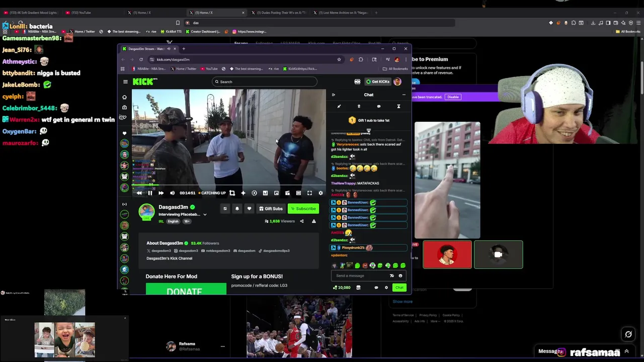Open emoji picker in chat input
Image resolution: width=644 pixels, height=362 pixels.
coord(400,276)
